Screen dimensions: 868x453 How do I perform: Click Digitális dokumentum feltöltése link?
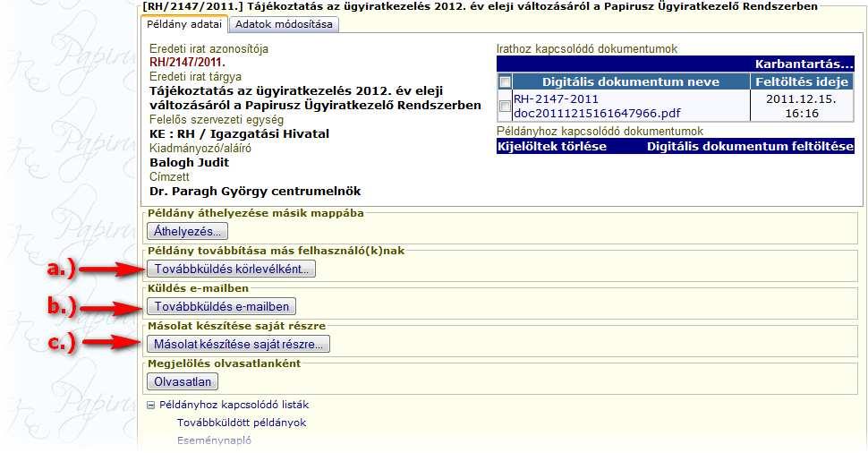(x=750, y=147)
